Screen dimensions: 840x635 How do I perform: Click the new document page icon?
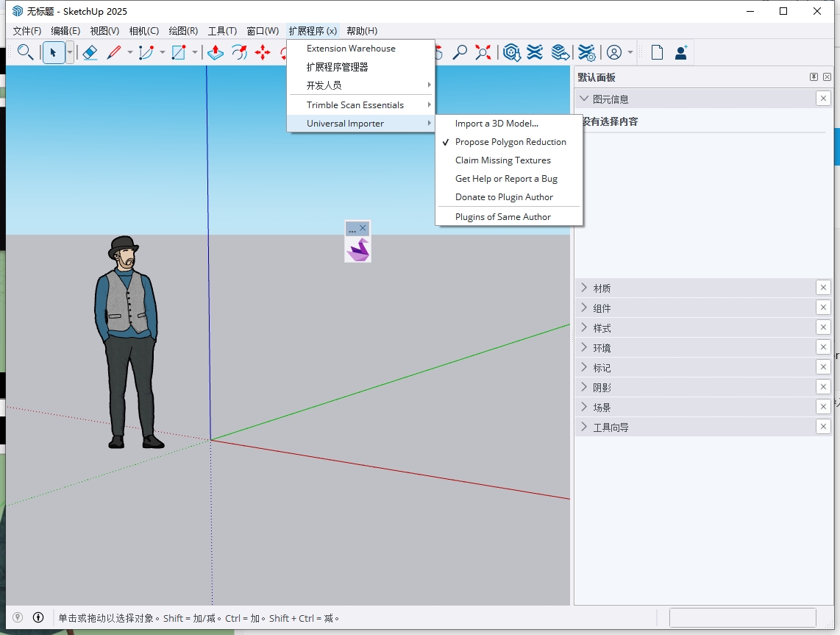(657, 52)
